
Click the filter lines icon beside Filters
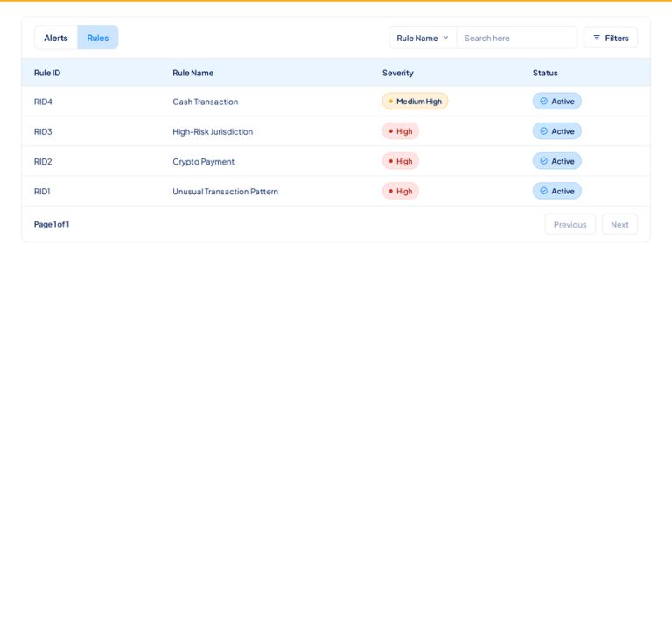597,38
